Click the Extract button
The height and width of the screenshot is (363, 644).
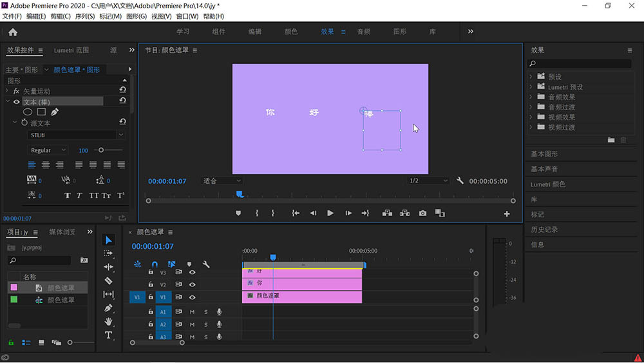click(404, 213)
